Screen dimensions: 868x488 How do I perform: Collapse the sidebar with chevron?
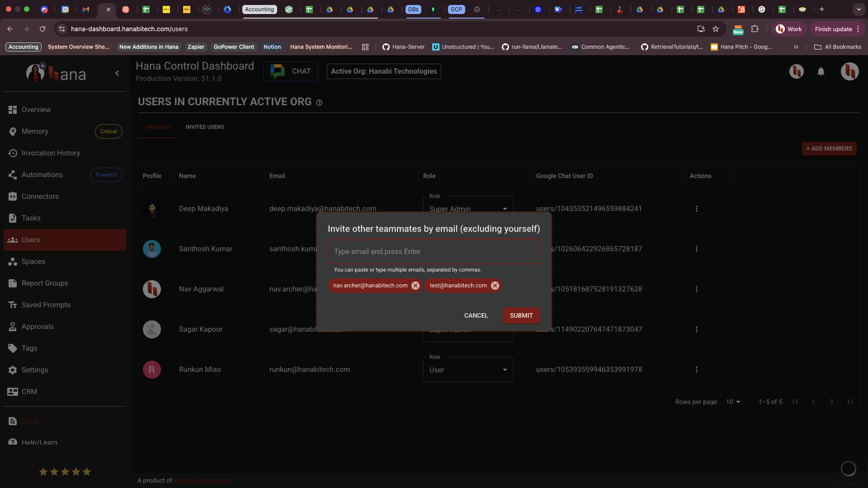coord(117,73)
